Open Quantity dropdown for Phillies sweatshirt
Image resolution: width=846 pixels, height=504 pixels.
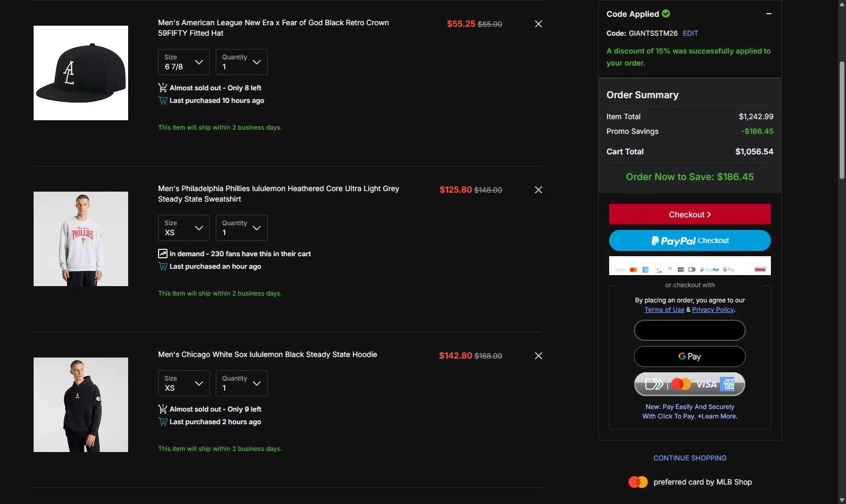(242, 228)
